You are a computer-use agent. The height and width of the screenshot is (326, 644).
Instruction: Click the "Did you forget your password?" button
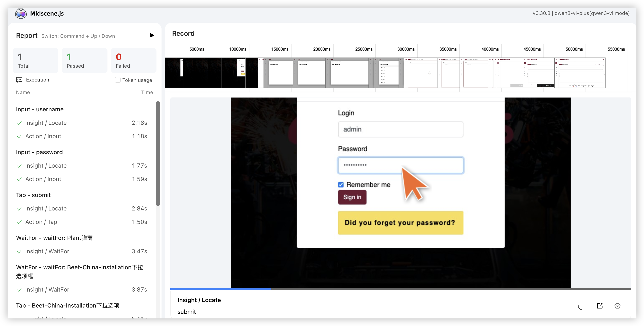click(x=400, y=223)
